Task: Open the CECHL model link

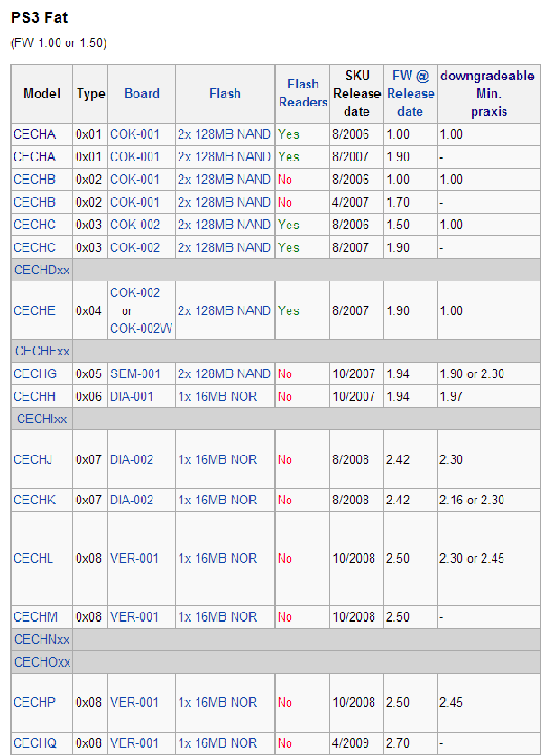Action: pyautogui.click(x=33, y=558)
